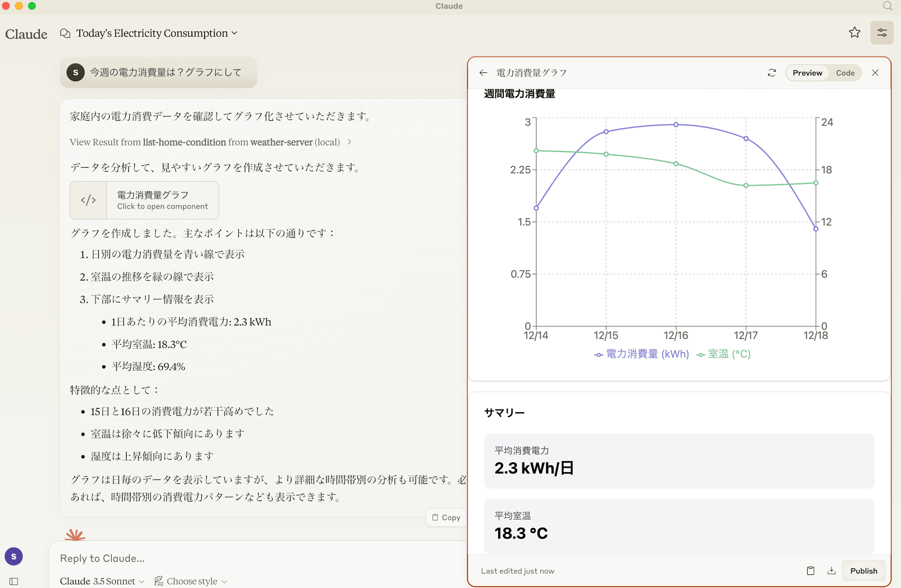Click the 電力消費量グラフ component to open

point(145,199)
